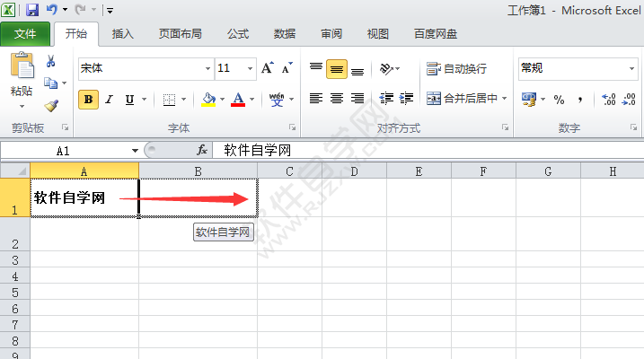This screenshot has width=644, height=359.
Task: Center text horizontally icon
Action: point(337,99)
